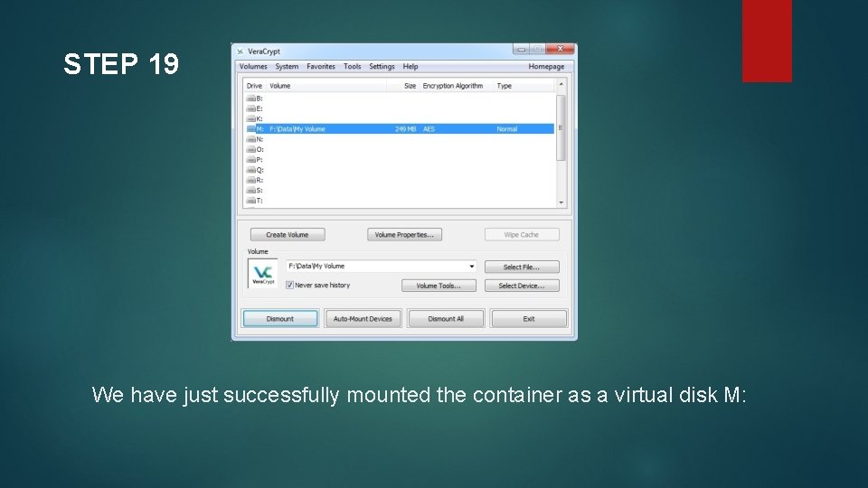Click the Drive column header
The height and width of the screenshot is (488, 868).
[x=255, y=86]
